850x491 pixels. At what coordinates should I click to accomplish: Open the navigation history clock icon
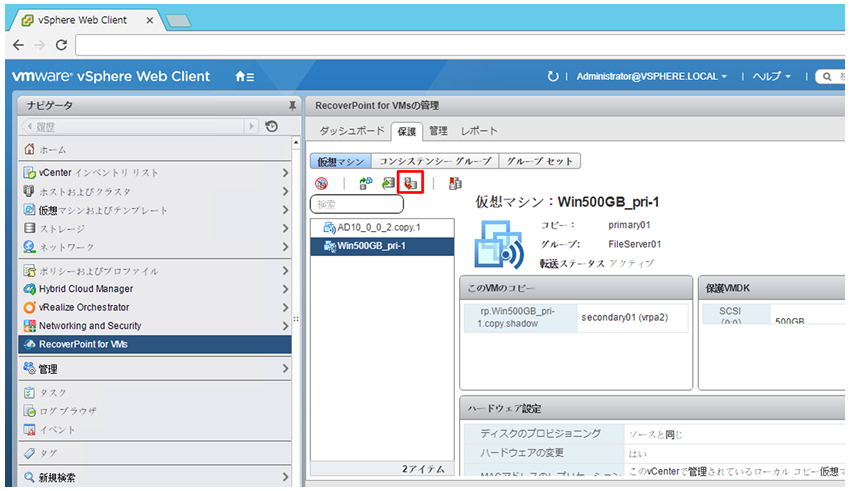tap(272, 126)
